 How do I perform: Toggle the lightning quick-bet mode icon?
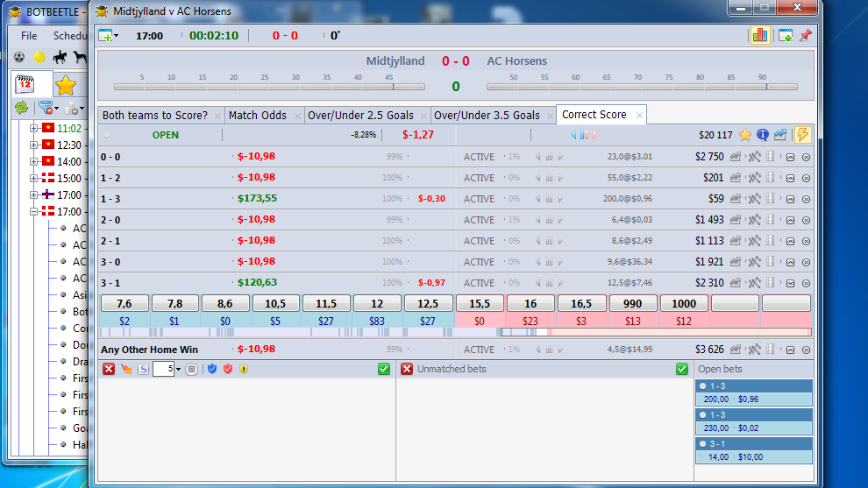(802, 134)
